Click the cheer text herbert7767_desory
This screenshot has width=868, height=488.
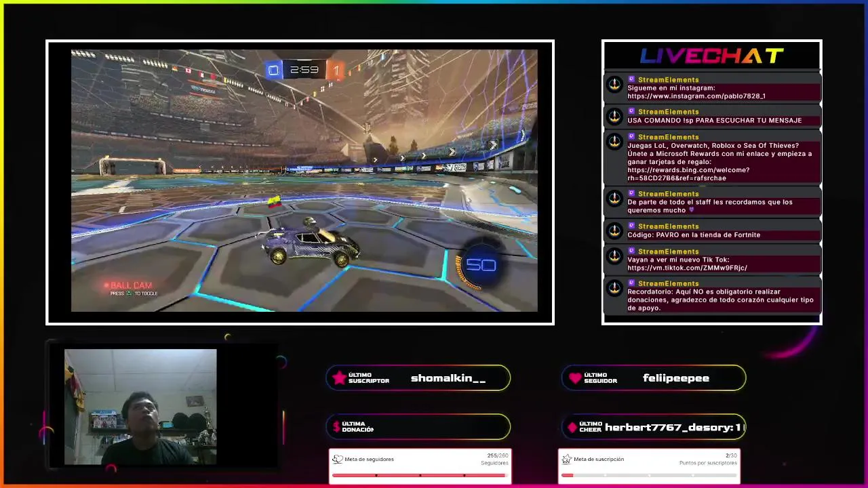[x=675, y=427]
